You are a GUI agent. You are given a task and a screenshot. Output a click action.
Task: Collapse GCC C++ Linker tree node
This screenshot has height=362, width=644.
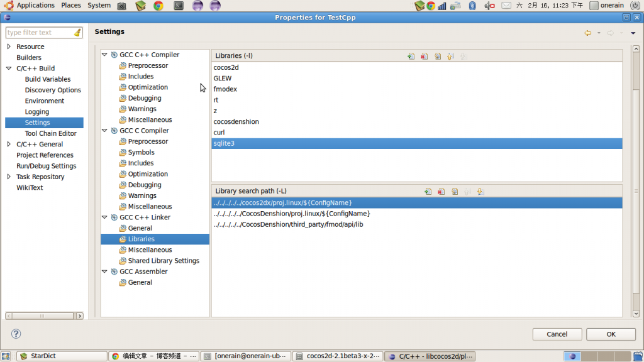(x=104, y=217)
